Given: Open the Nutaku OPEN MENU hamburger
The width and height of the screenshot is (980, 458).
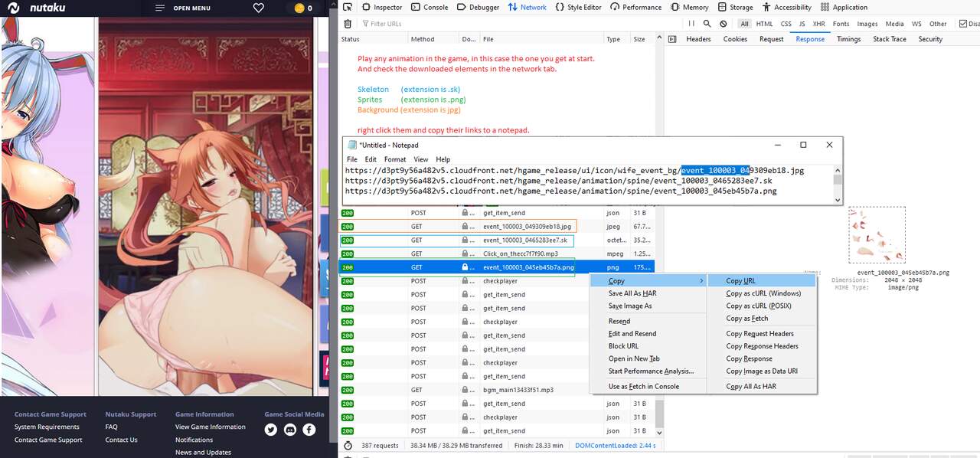Looking at the screenshot, I should 182,8.
